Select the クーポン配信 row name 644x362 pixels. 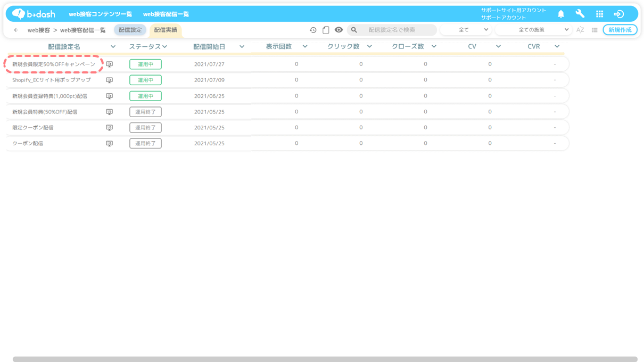pos(28,144)
